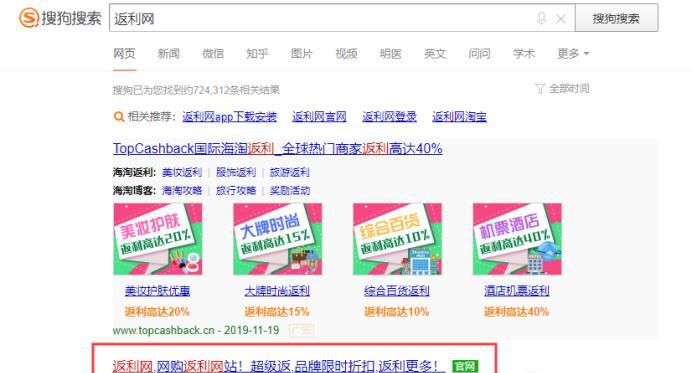Click the 旅游返利 sublink
Image resolution: width=692 pixels, height=373 pixels.
coord(290,172)
